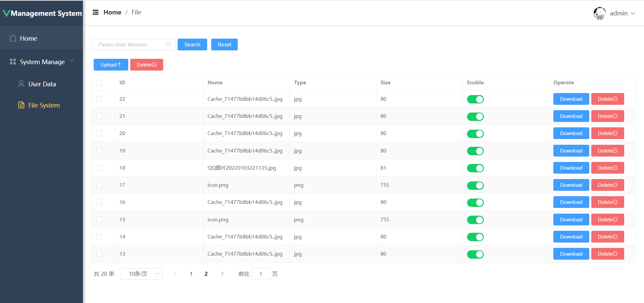Click the go-to page number input
The height and width of the screenshot is (303, 644).
tap(261, 274)
